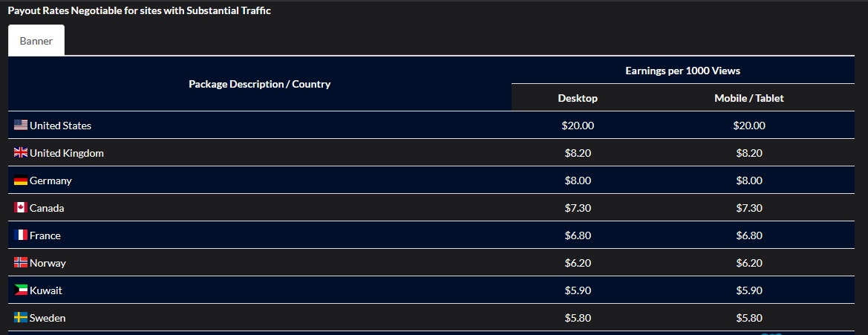
Task: Click the Kuwait flag icon
Action: (x=21, y=290)
